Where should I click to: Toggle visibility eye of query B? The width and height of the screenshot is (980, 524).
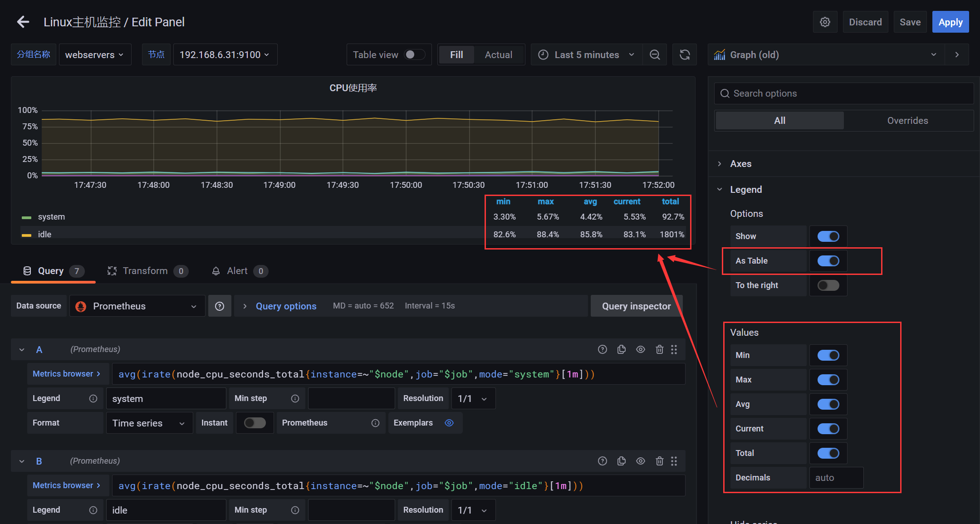[641, 461]
